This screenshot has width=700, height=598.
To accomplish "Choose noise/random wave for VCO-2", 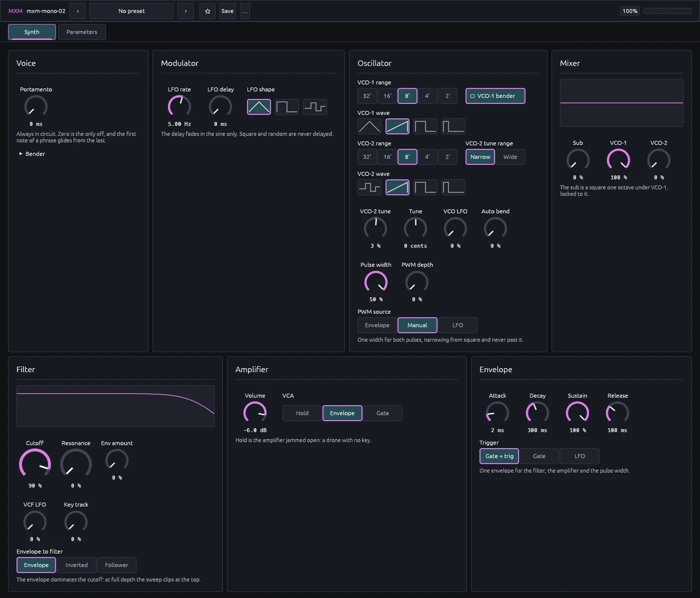I will tap(369, 187).
